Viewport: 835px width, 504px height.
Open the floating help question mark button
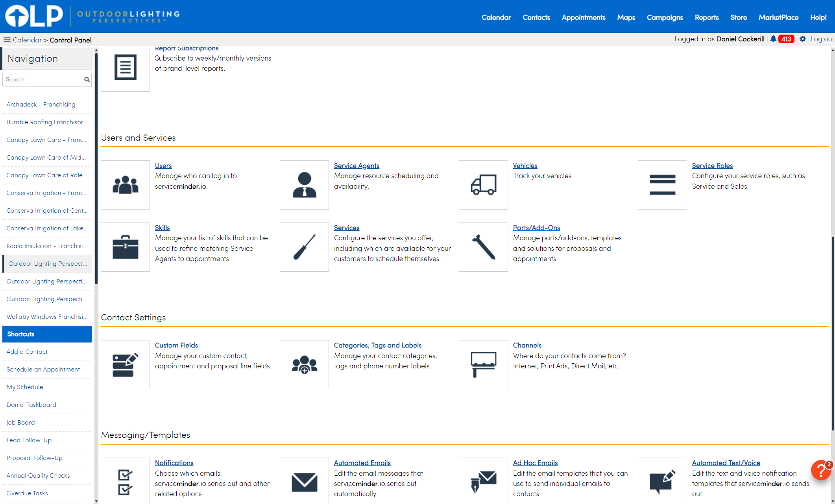tap(821, 470)
